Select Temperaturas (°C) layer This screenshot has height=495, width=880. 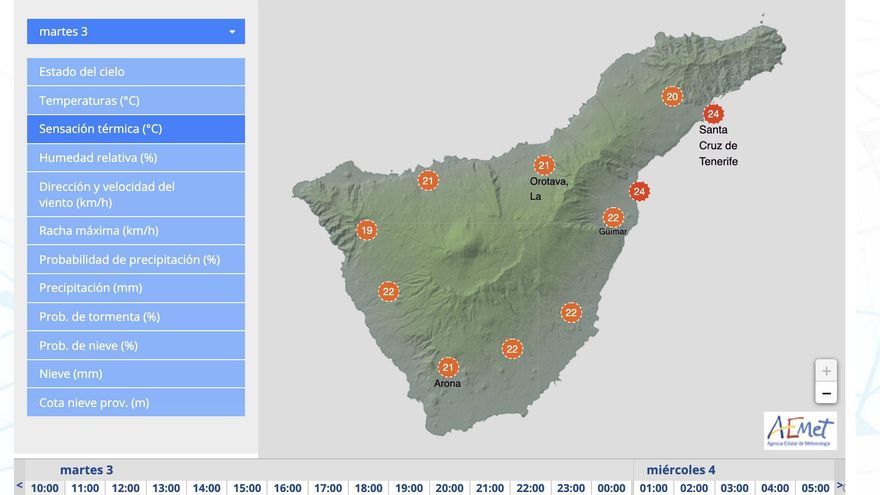point(136,100)
